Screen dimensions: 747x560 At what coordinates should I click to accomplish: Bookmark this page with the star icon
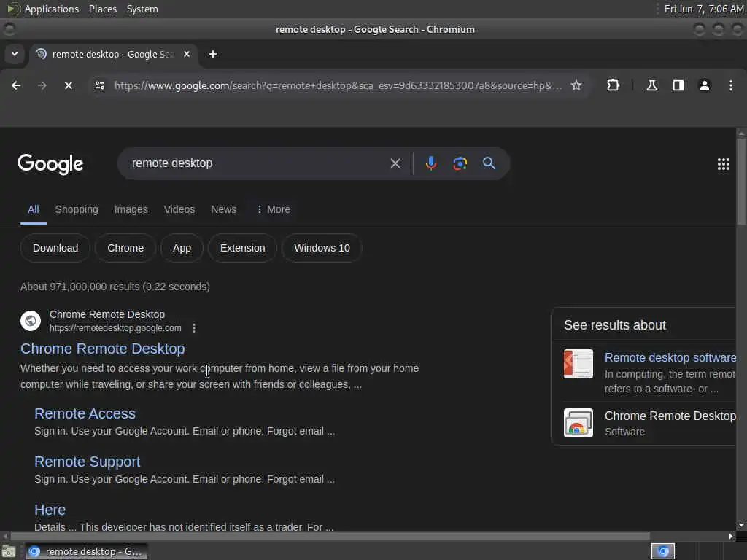point(576,85)
